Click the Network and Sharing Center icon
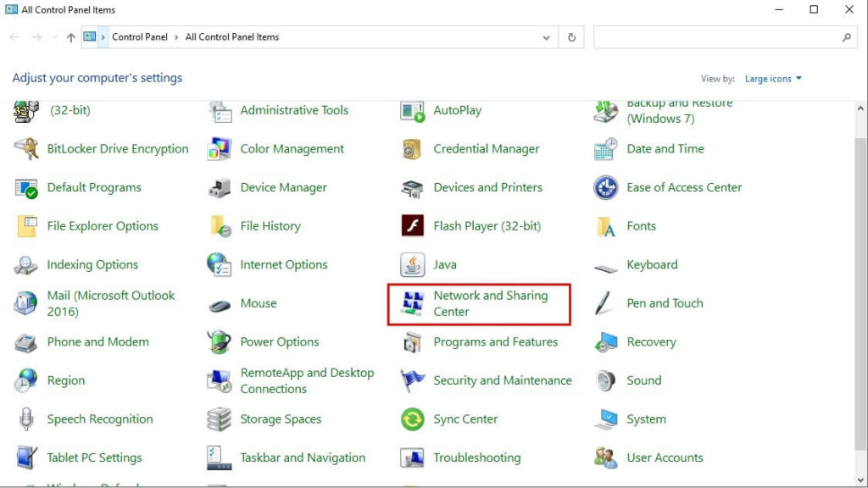The height and width of the screenshot is (488, 868). tap(412, 303)
